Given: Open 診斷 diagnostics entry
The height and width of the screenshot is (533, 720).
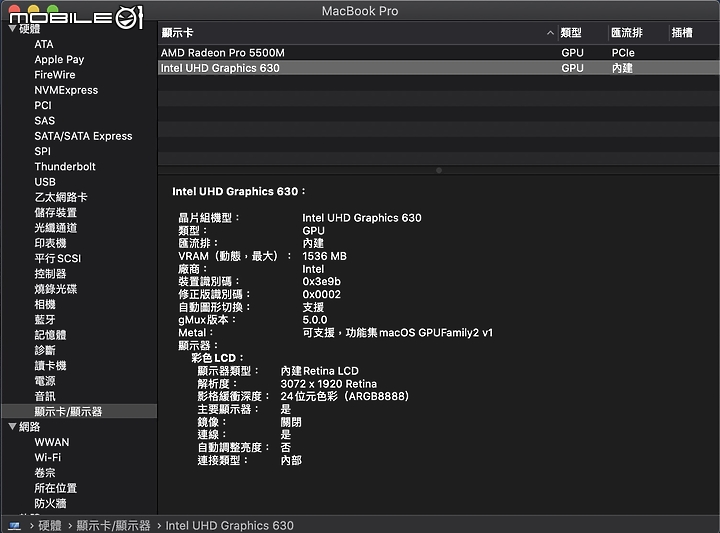Looking at the screenshot, I should click(45, 350).
